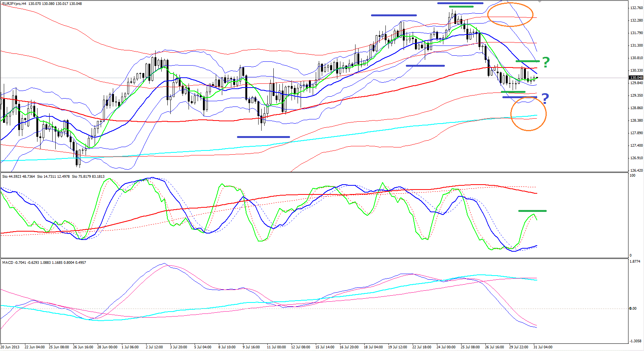Select green horizontal line in stochastic panel
Screen dimensions: 644x351
532,211
